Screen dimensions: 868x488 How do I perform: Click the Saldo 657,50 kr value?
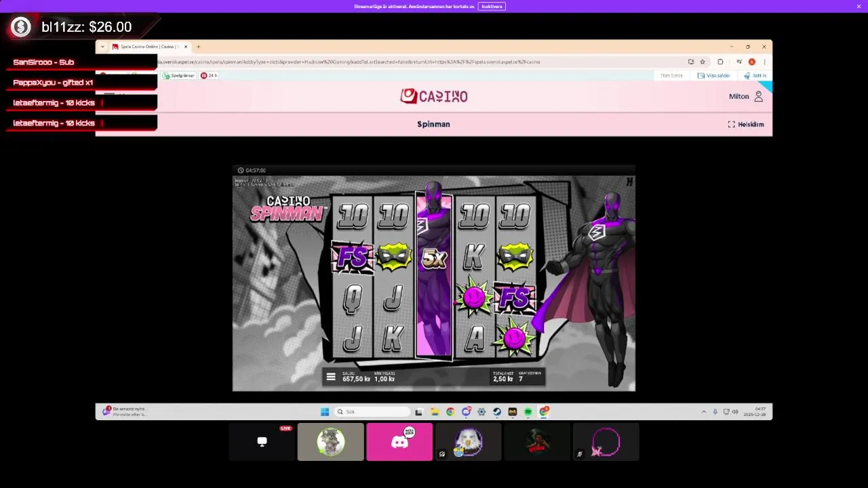click(x=356, y=379)
